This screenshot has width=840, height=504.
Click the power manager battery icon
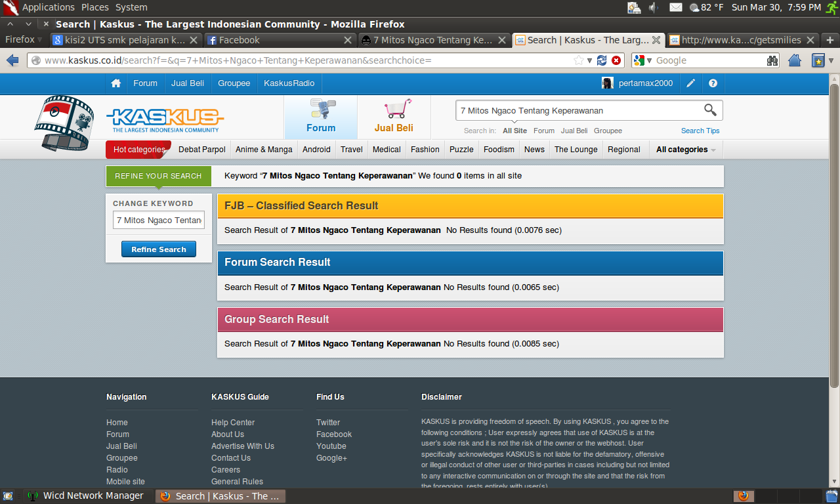tap(634, 7)
